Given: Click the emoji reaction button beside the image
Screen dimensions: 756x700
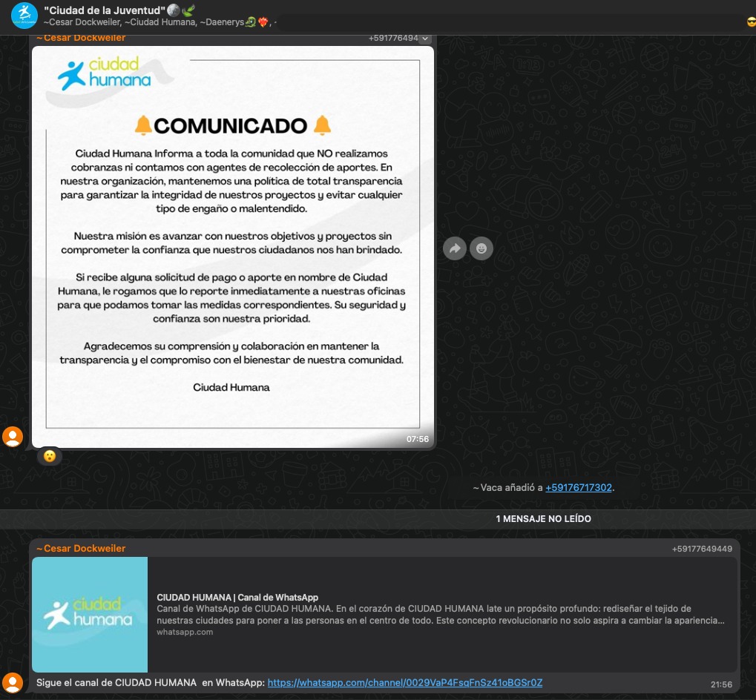Looking at the screenshot, I should [481, 248].
